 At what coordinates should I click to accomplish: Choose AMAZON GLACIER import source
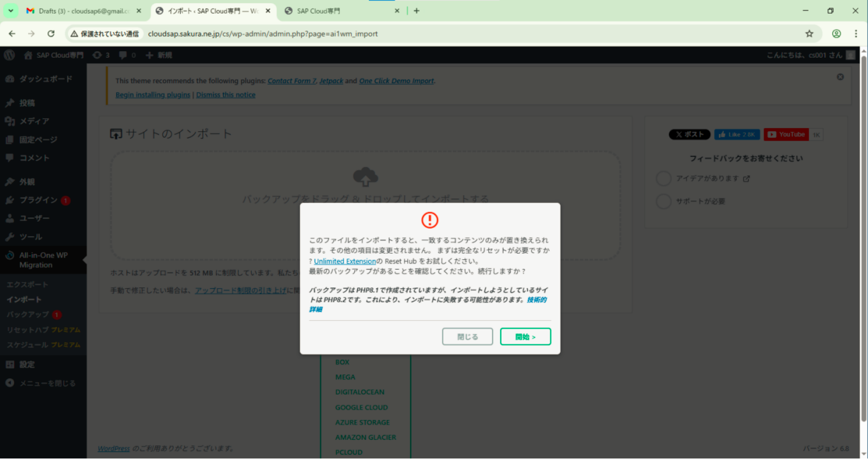click(x=366, y=437)
